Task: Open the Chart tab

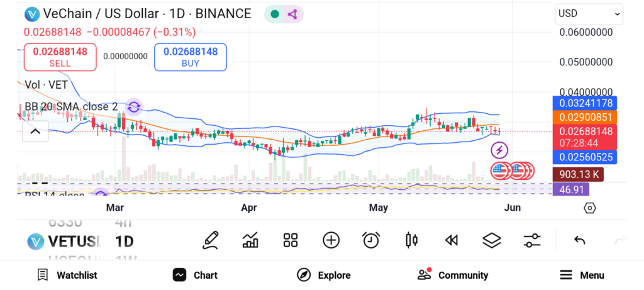Action: click(x=195, y=275)
